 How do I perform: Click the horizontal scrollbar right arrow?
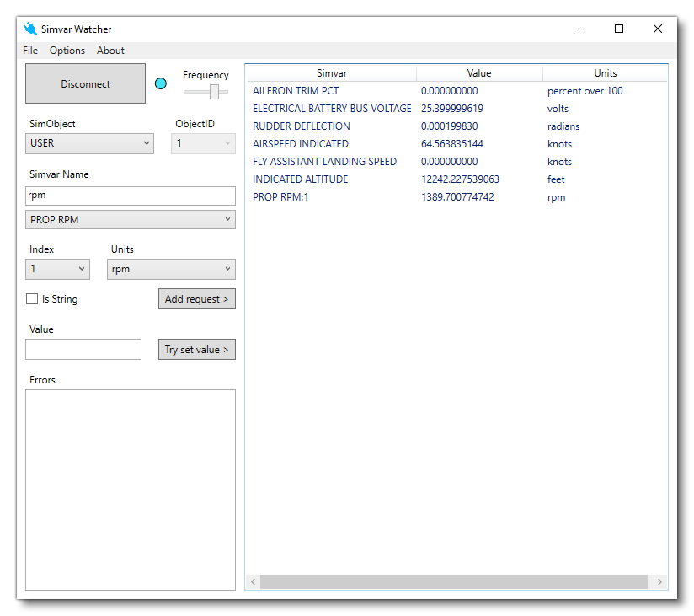(x=659, y=581)
